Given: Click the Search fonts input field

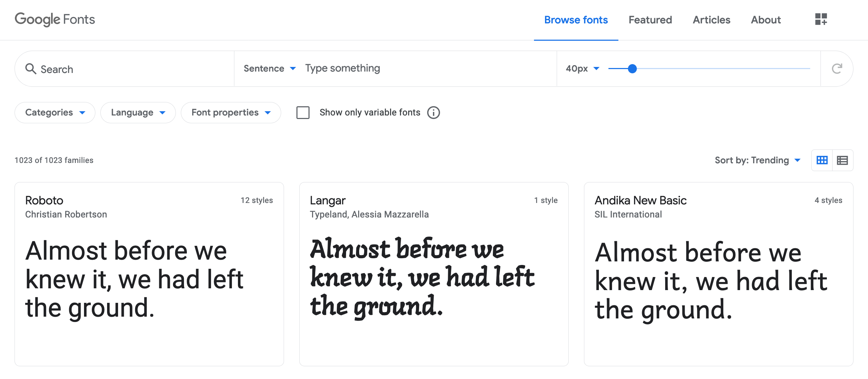Looking at the screenshot, I should pyautogui.click(x=124, y=69).
